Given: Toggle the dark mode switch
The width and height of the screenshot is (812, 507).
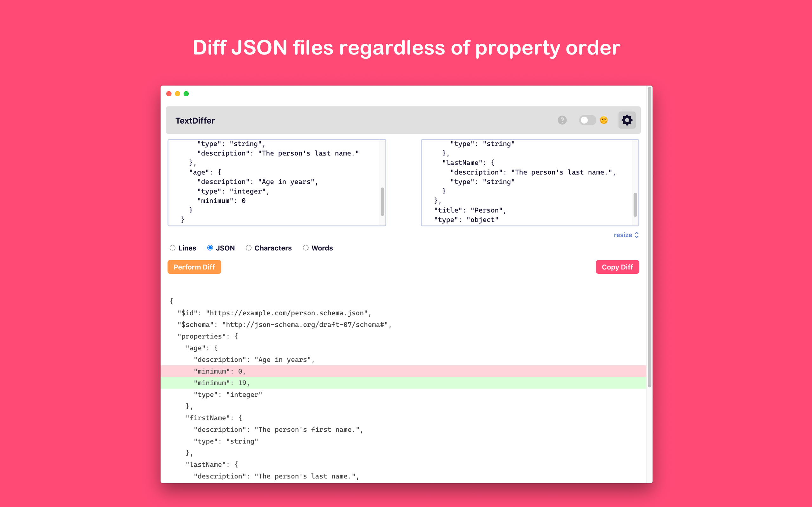Looking at the screenshot, I should 587,120.
